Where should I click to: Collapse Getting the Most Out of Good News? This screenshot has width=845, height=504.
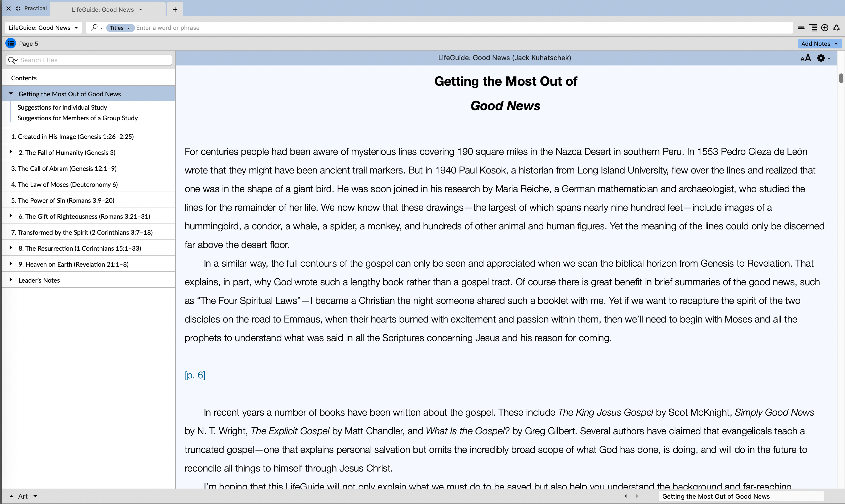pos(11,93)
